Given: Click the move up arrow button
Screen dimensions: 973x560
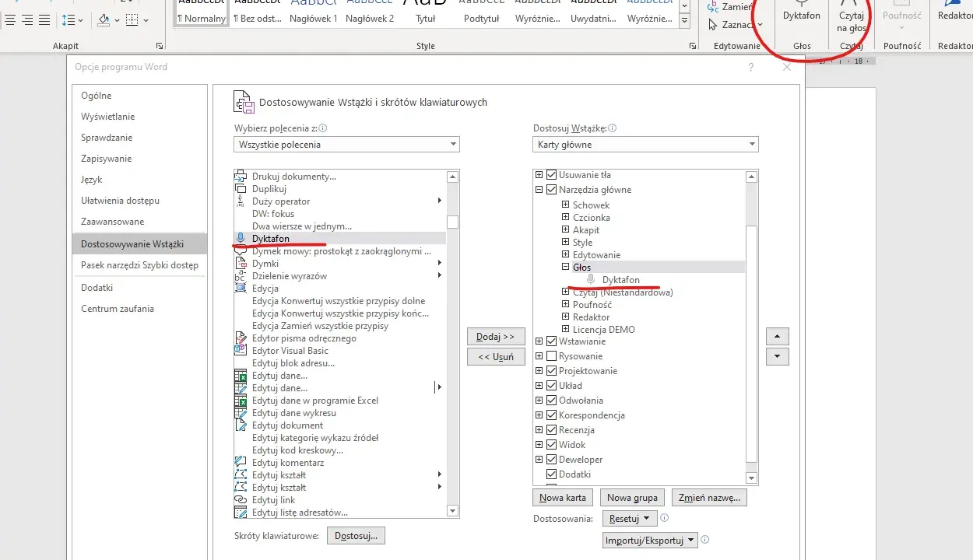Looking at the screenshot, I should point(778,337).
